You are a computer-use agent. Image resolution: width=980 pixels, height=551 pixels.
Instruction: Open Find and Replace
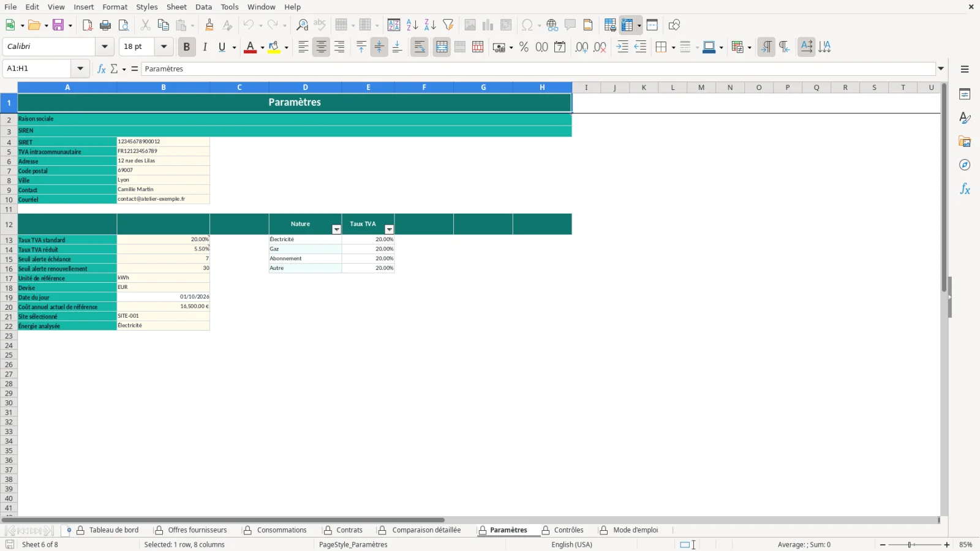[x=302, y=25]
